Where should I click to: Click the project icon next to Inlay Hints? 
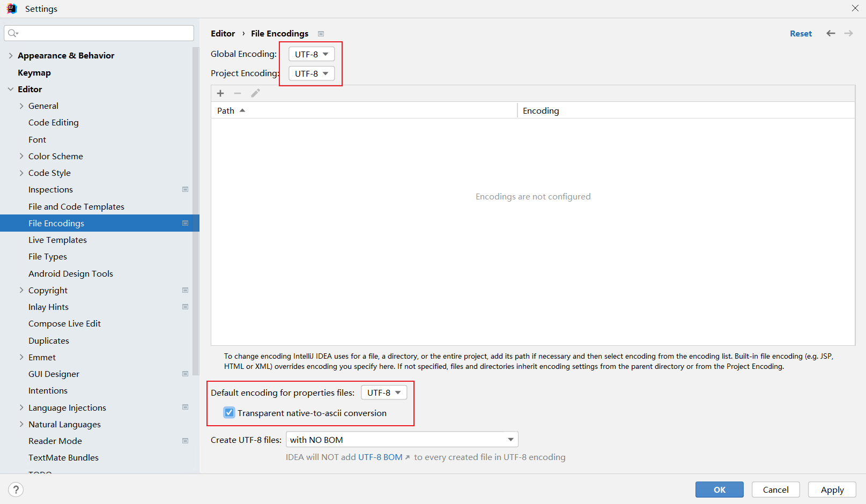pyautogui.click(x=186, y=307)
